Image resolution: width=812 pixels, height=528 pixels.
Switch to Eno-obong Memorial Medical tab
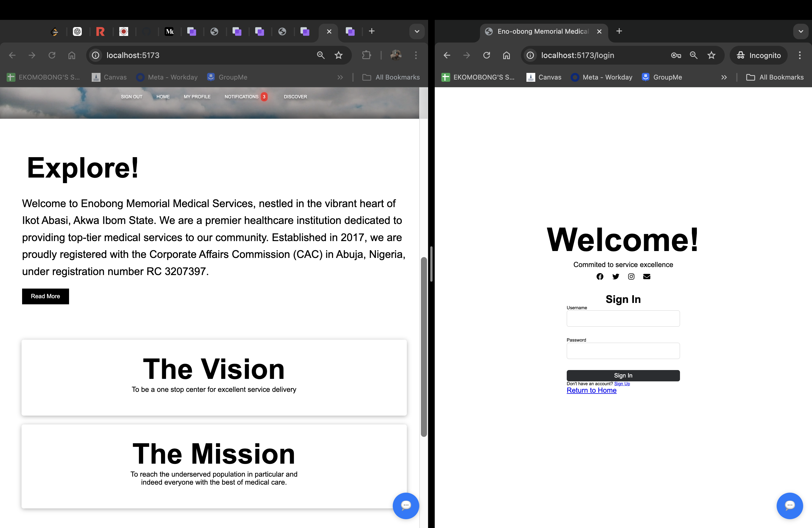542,31
